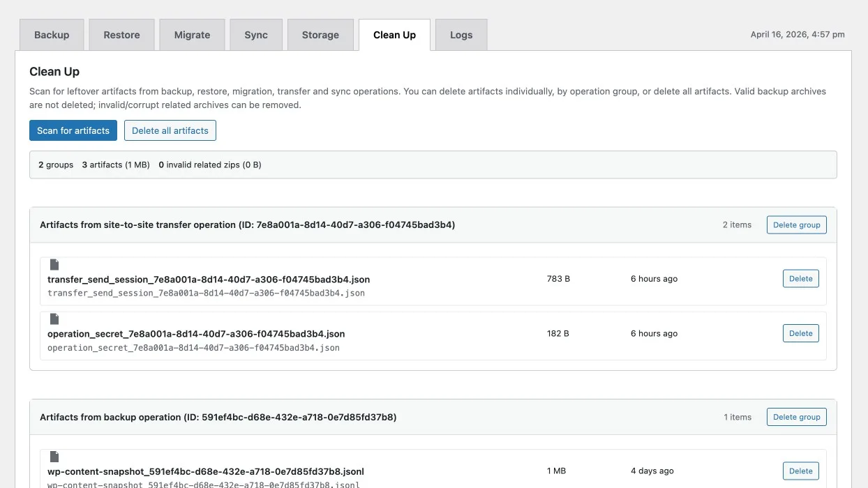Click file icon for operation_secret artifact

pyautogui.click(x=54, y=319)
